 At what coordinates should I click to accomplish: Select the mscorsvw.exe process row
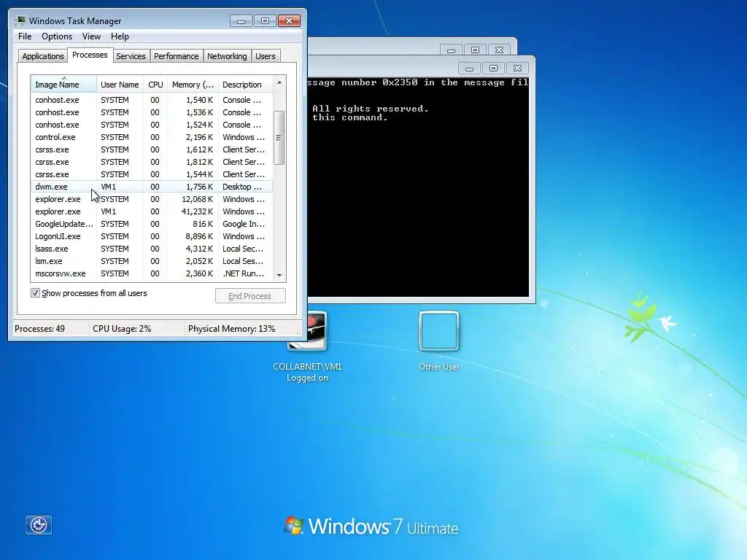coord(152,273)
